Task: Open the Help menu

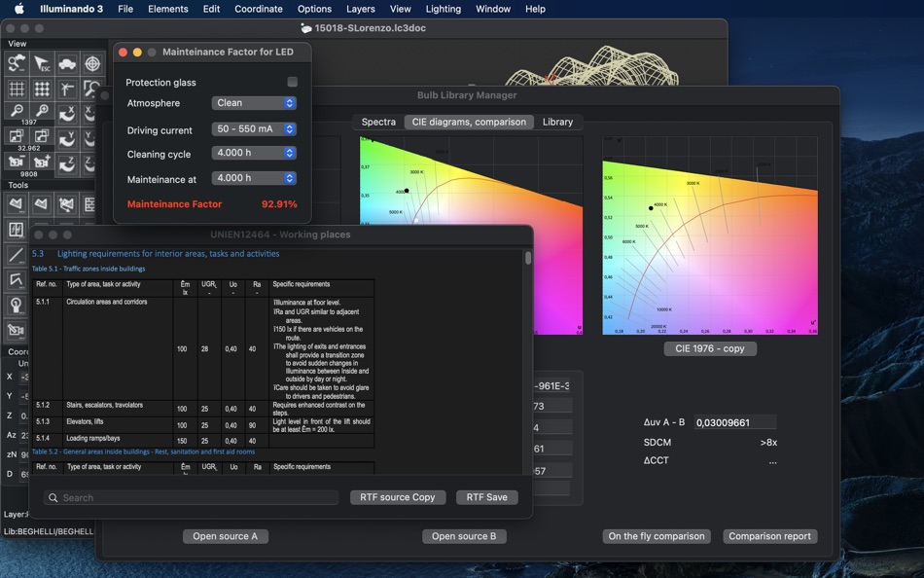Action: coord(535,9)
